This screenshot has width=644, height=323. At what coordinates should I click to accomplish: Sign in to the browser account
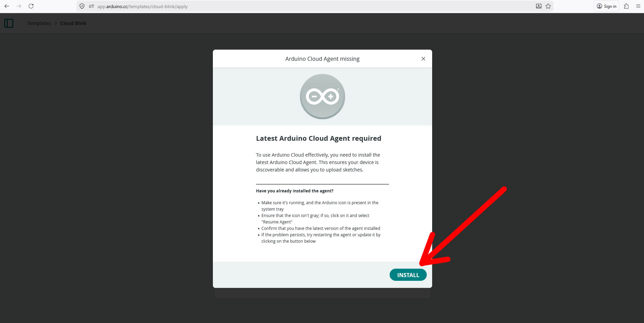tap(606, 6)
